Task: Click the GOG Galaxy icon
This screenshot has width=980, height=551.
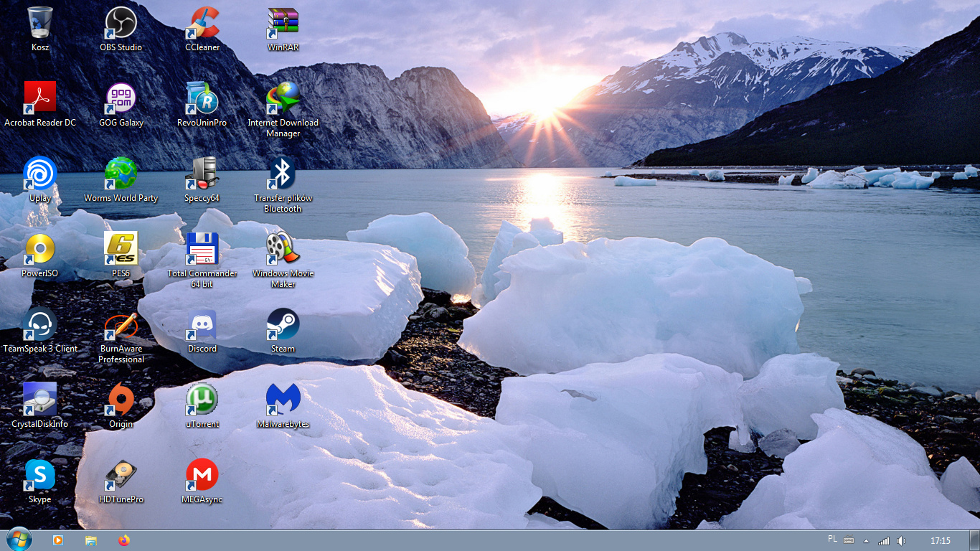Action: tap(121, 98)
